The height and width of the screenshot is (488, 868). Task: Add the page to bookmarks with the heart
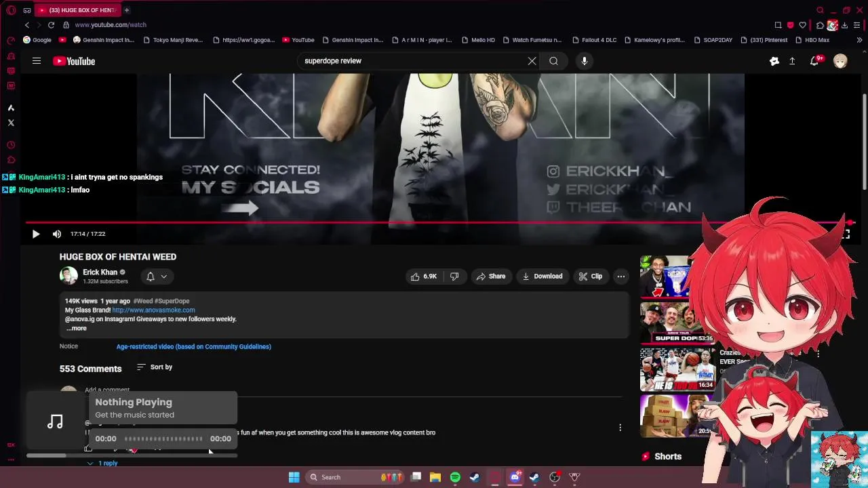tap(803, 25)
